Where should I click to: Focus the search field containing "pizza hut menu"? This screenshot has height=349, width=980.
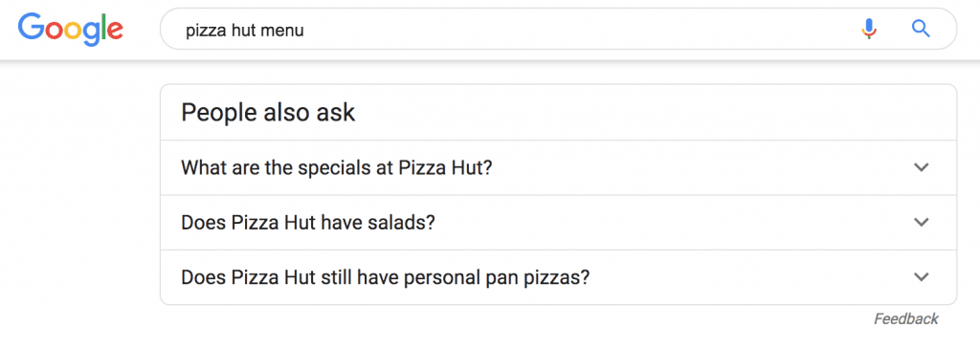pos(558,29)
